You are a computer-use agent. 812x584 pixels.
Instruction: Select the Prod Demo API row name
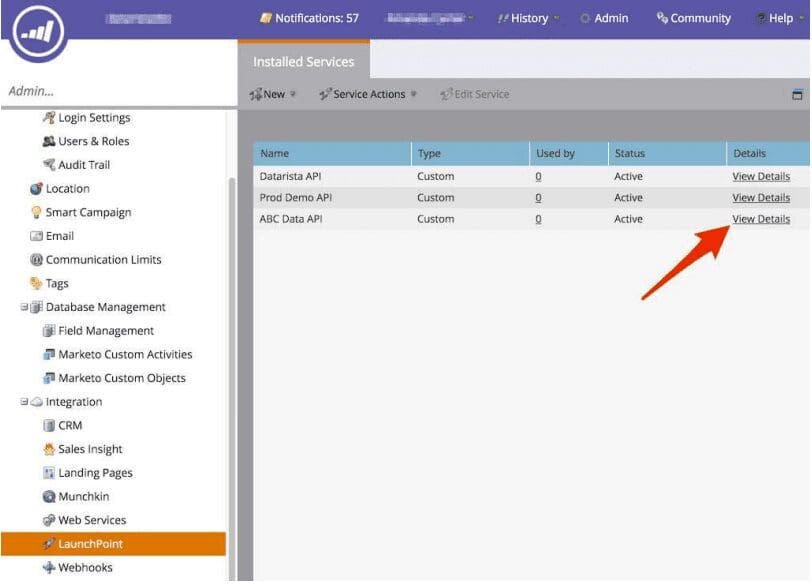tap(296, 198)
